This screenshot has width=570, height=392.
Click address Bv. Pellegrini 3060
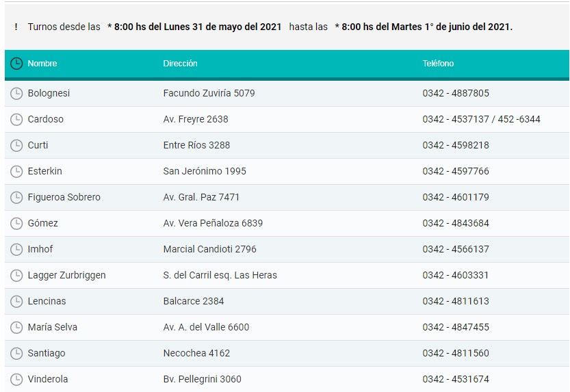[202, 379]
